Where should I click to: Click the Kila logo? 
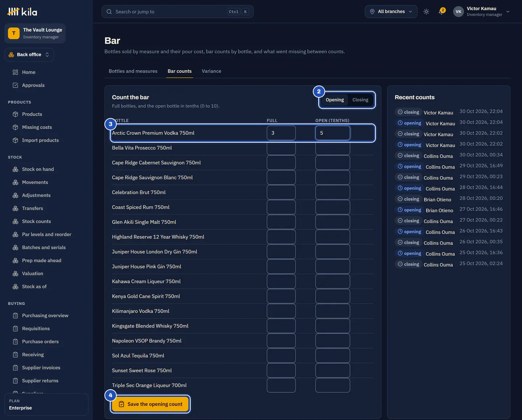pos(22,12)
